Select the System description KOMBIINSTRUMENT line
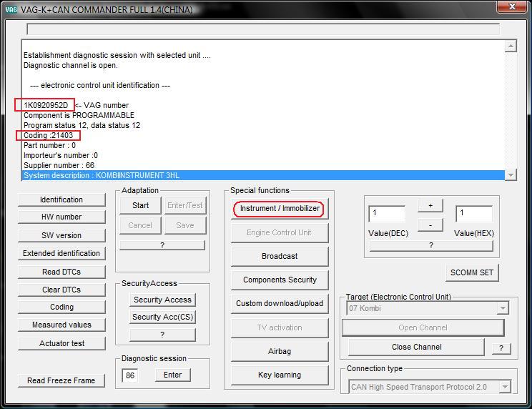Image resolution: width=532 pixels, height=409 pixels. [x=263, y=176]
